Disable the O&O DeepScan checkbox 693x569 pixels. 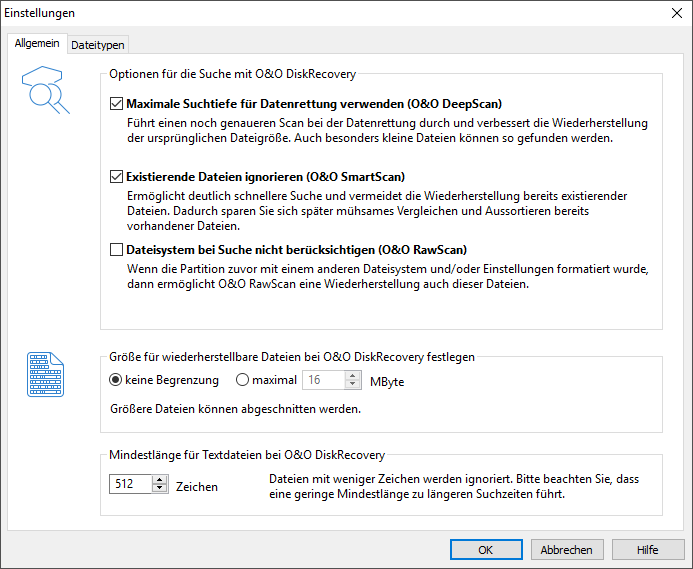pyautogui.click(x=116, y=103)
